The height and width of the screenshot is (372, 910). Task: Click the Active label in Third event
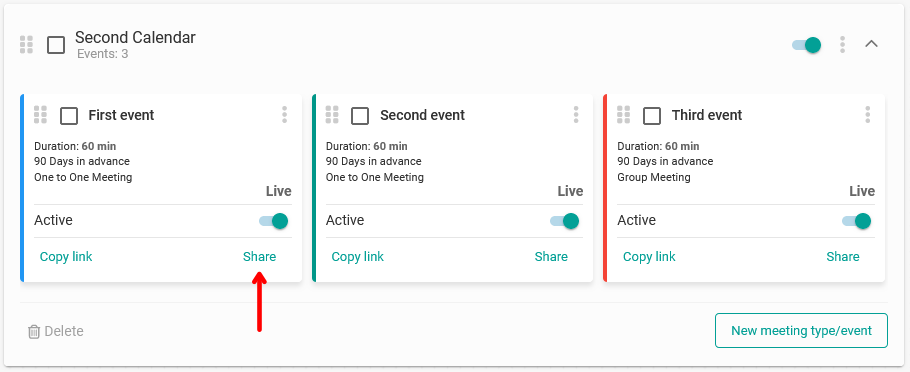637,221
